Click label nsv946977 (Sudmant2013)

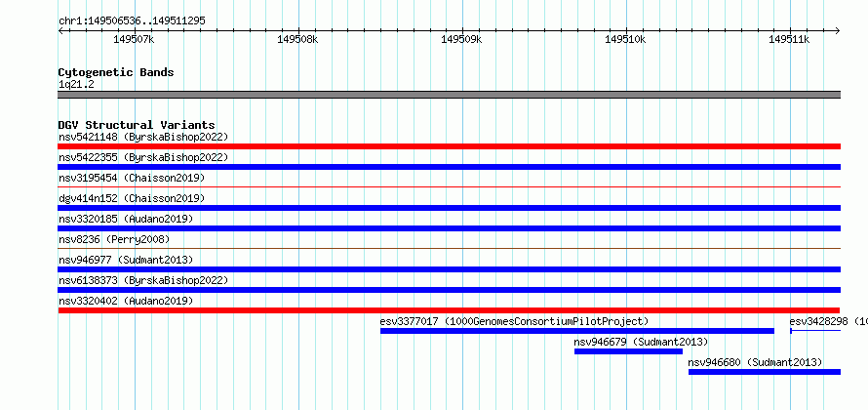pos(126,260)
